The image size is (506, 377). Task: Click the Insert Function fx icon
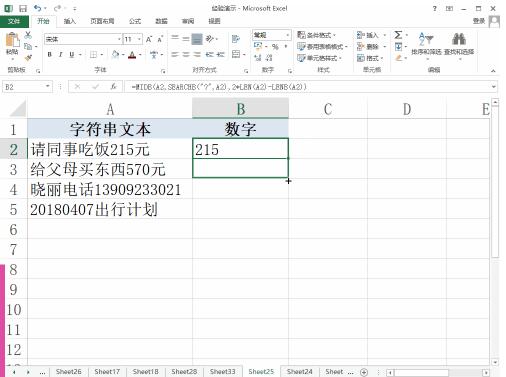(113, 87)
